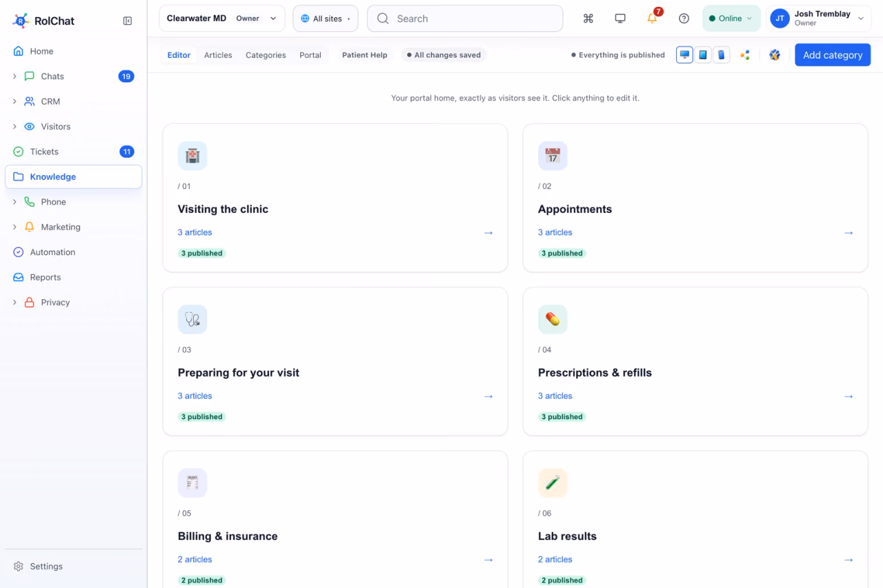Open the All sites dropdown

[326, 19]
